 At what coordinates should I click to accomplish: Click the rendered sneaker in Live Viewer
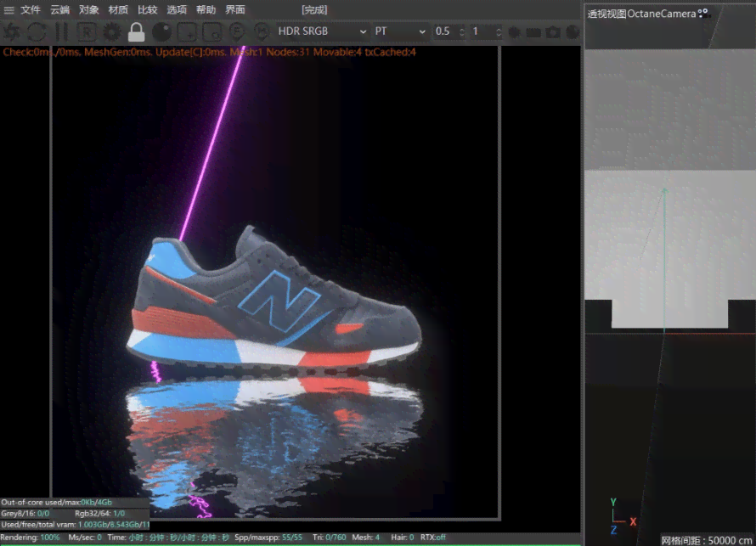point(274,301)
